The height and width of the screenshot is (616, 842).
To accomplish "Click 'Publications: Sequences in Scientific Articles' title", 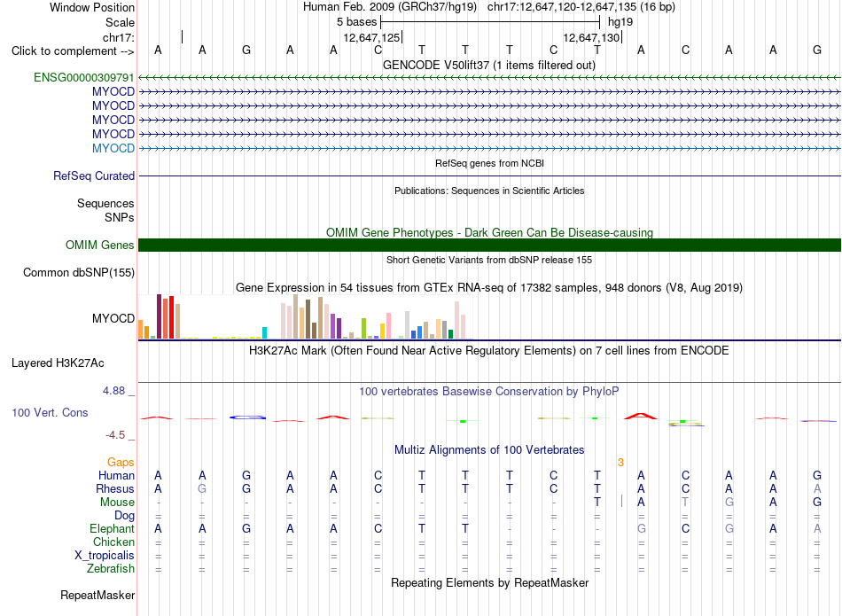I will [489, 191].
